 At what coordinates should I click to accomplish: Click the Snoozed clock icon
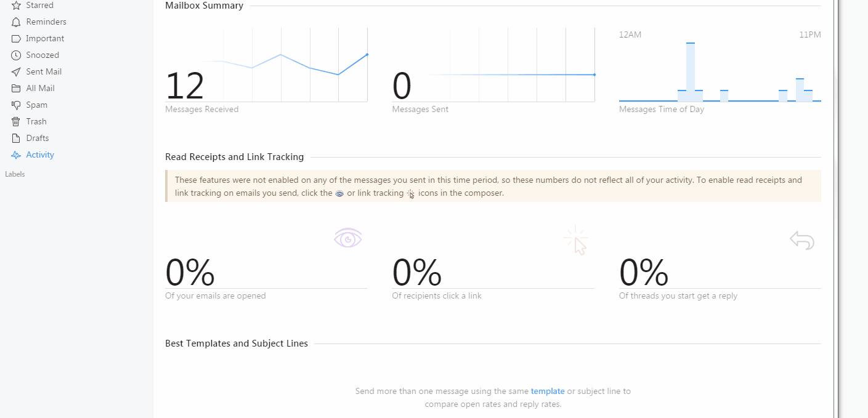point(16,55)
